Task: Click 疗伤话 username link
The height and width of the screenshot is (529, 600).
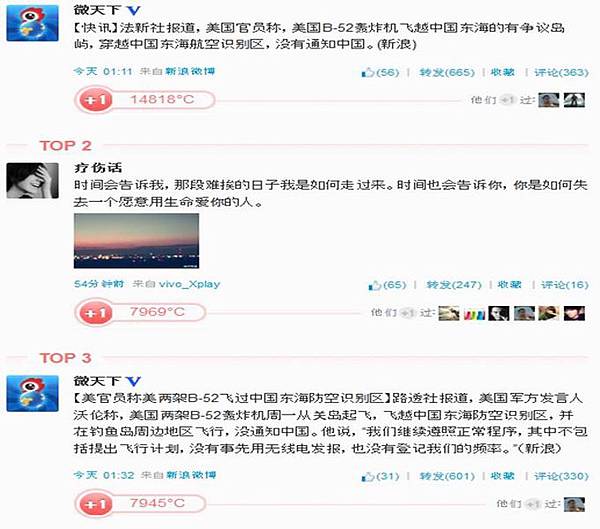Action: click(98, 168)
